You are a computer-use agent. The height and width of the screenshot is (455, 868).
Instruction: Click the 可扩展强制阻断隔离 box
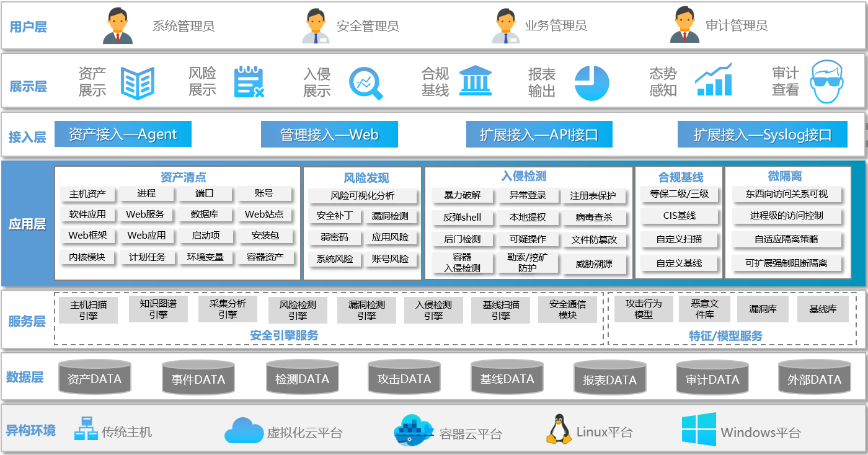787,263
